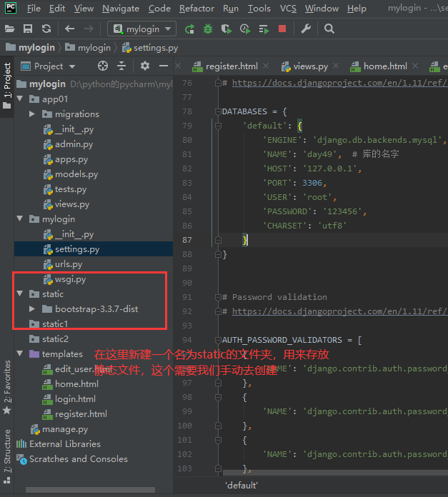This screenshot has width=448, height=497.
Task: Open the View menu
Action: pyautogui.click(x=84, y=9)
